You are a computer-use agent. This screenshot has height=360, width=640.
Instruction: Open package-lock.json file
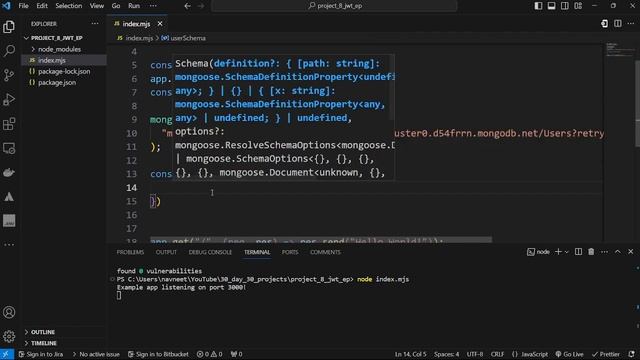[x=64, y=71]
